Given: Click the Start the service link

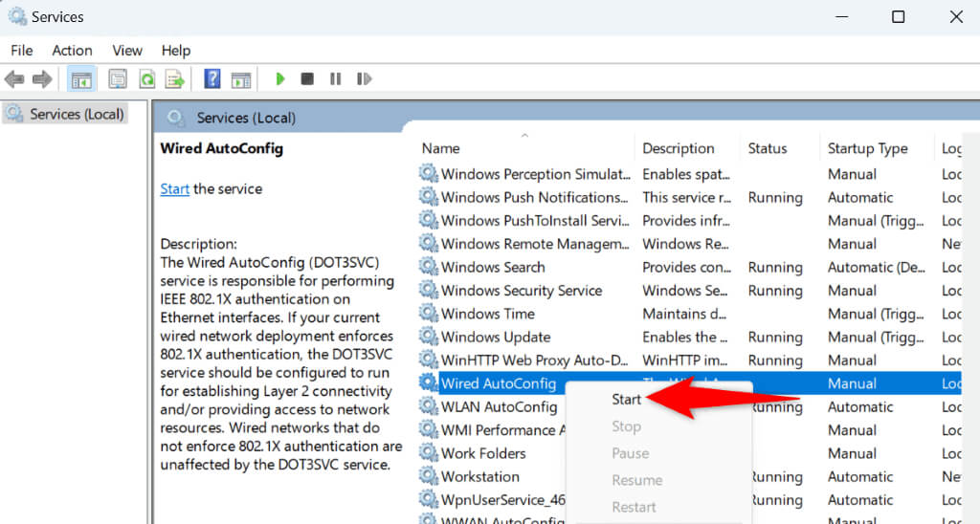Looking at the screenshot, I should 174,189.
